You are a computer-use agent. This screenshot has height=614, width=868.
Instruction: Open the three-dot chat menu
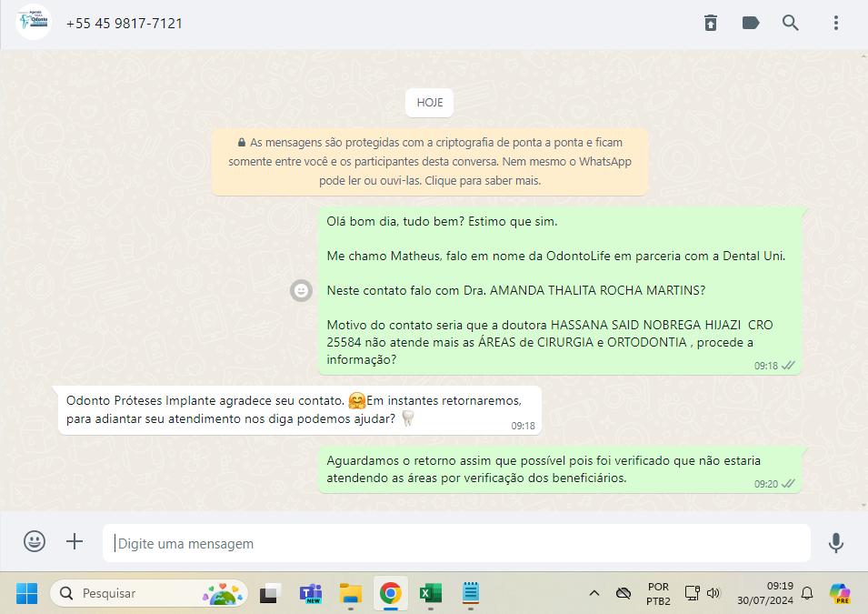pos(836,23)
